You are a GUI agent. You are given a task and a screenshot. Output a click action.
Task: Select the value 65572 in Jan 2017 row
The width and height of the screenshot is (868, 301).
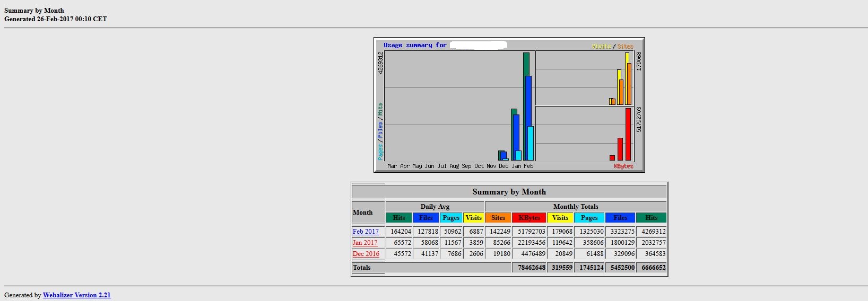[x=403, y=243]
